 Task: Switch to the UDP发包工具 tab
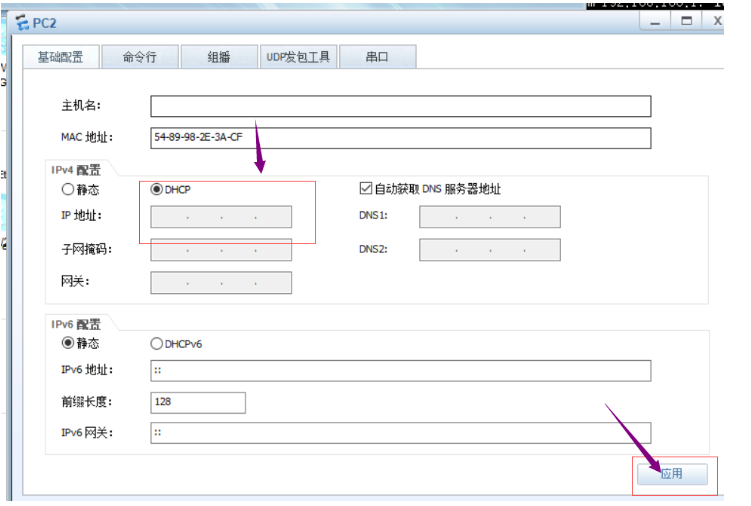(x=298, y=57)
